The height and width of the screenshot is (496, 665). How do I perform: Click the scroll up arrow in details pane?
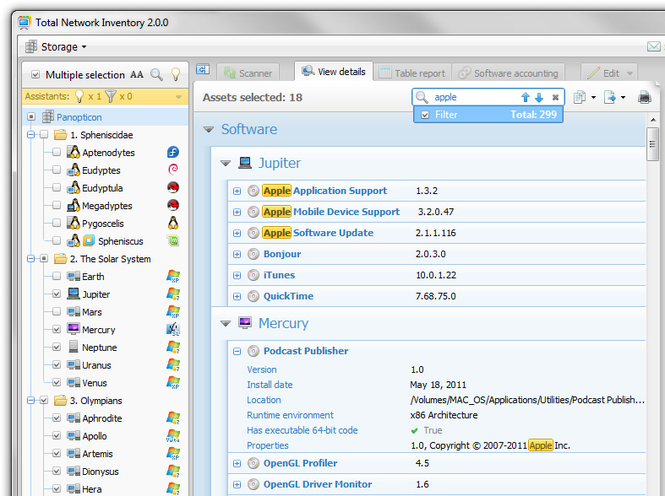652,120
